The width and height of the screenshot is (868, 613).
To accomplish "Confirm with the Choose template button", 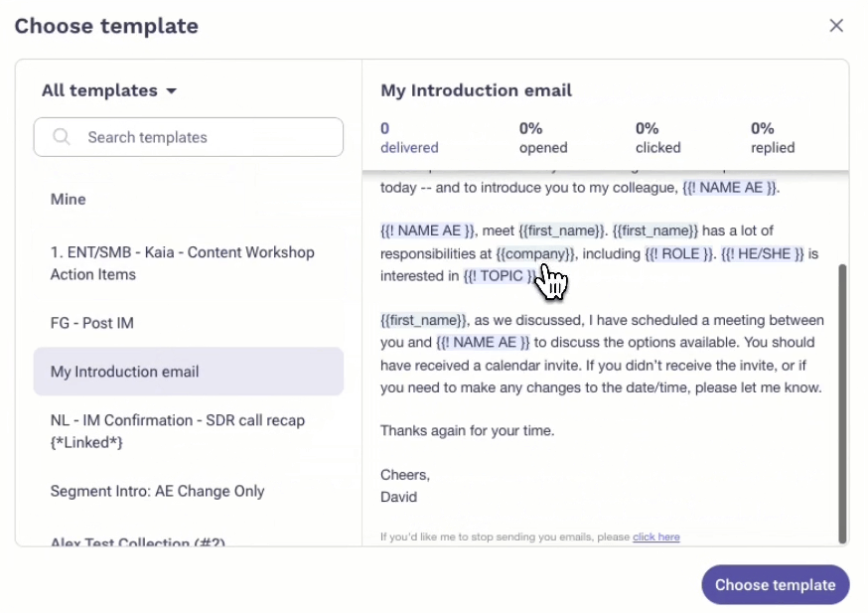I will (x=775, y=585).
